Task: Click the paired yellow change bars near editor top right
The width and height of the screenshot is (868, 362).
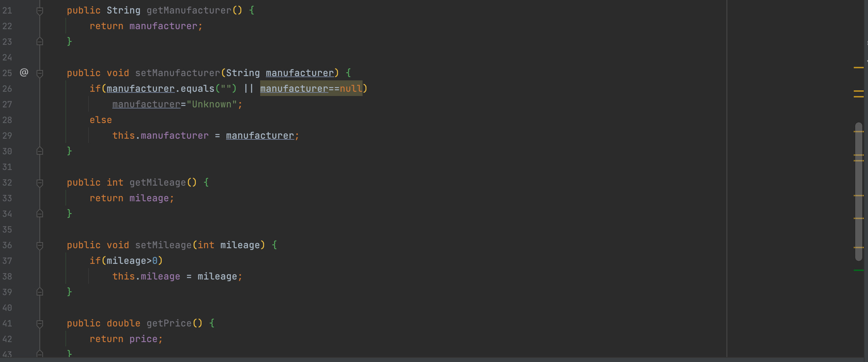Action: point(859,93)
